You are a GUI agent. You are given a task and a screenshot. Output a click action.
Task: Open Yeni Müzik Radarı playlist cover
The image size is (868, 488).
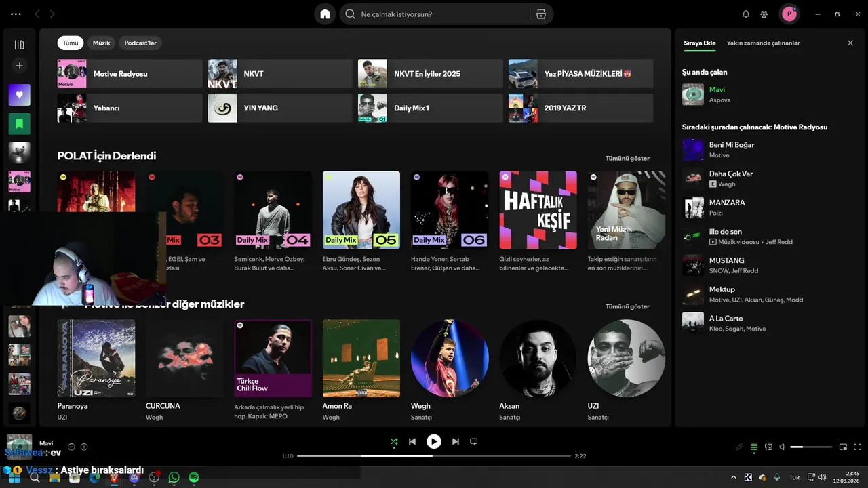coord(627,210)
